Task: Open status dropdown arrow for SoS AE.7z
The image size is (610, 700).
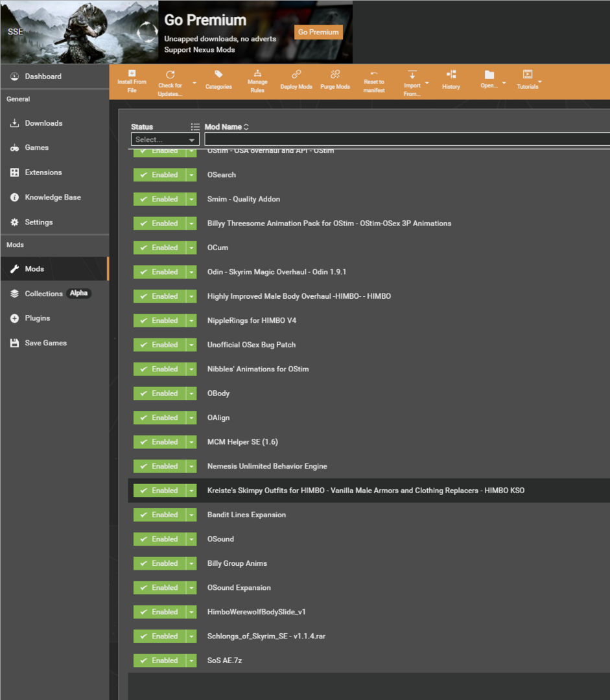Action: click(x=191, y=660)
